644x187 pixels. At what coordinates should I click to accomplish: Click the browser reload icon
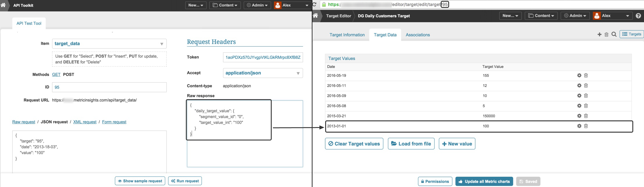[314, 4]
